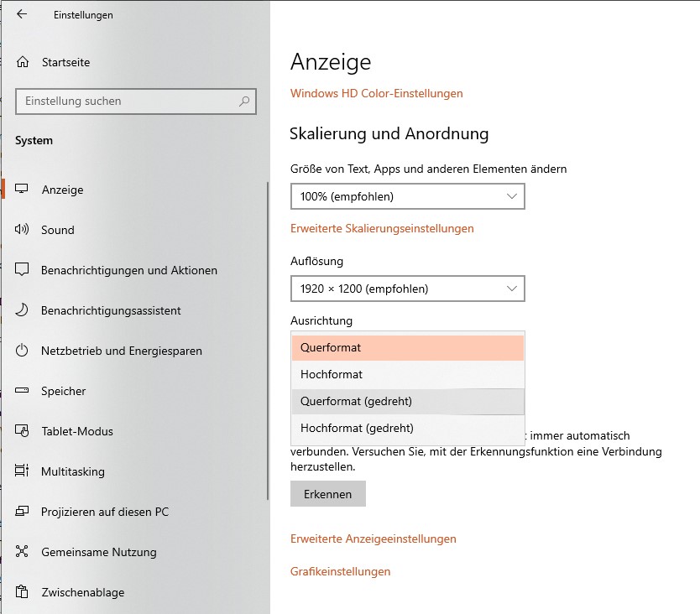The width and height of the screenshot is (700, 614).
Task: Open the 100% (empfohlen) scaling dropdown
Action: coord(408,196)
